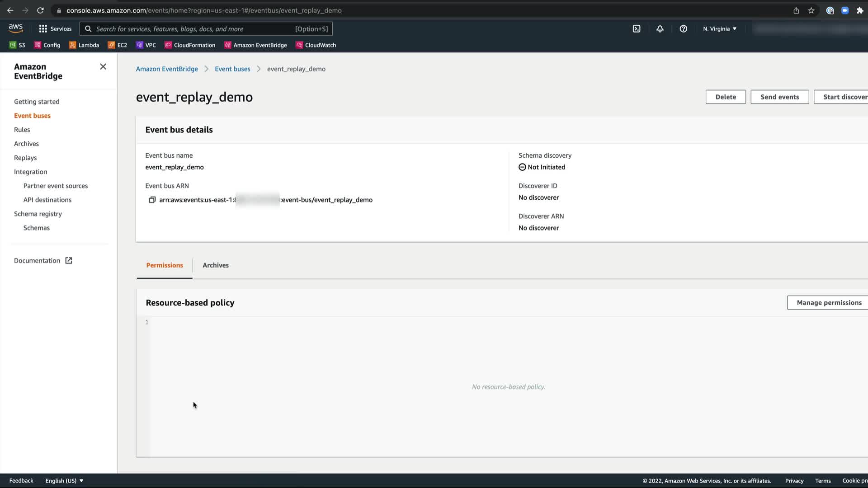The width and height of the screenshot is (868, 488).
Task: Open notifications bell icon
Action: [x=660, y=29]
